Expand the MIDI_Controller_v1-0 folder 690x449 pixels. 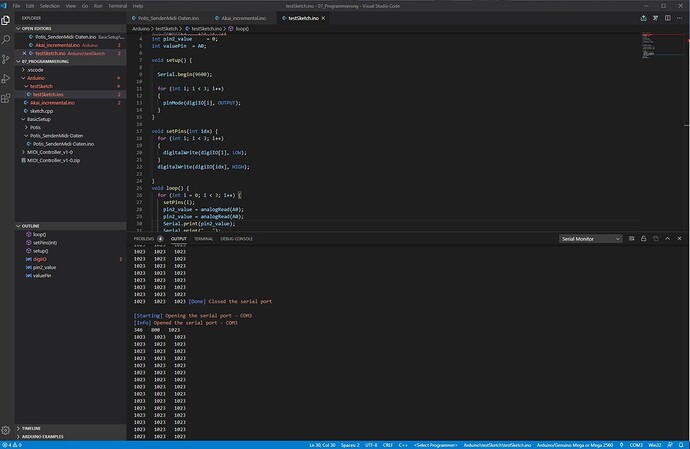50,152
